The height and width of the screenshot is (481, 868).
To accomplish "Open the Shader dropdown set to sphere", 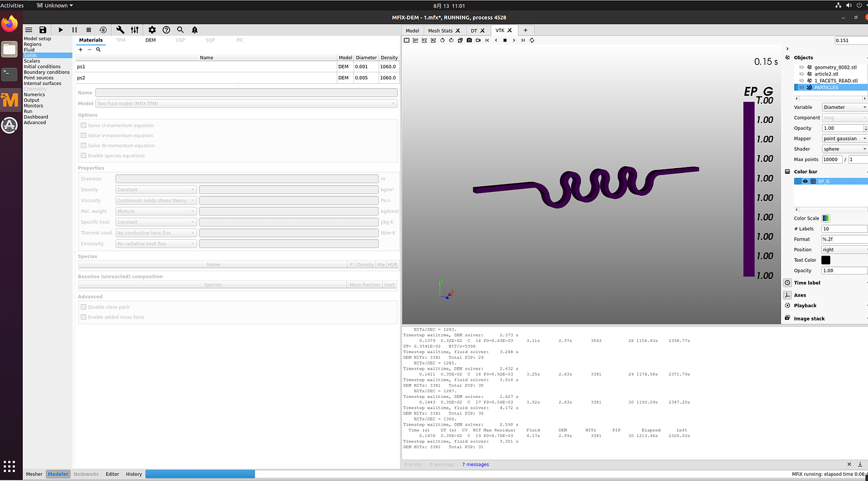I will (x=844, y=149).
